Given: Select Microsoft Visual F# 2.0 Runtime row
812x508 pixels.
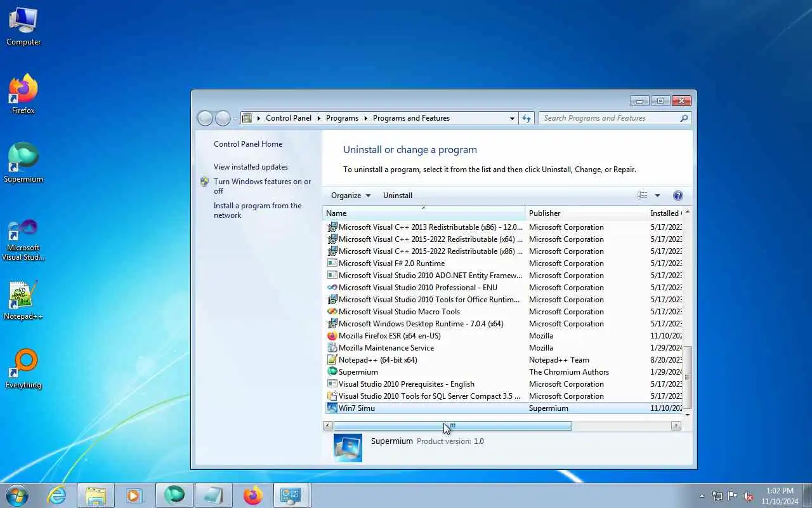Looking at the screenshot, I should click(503, 264).
